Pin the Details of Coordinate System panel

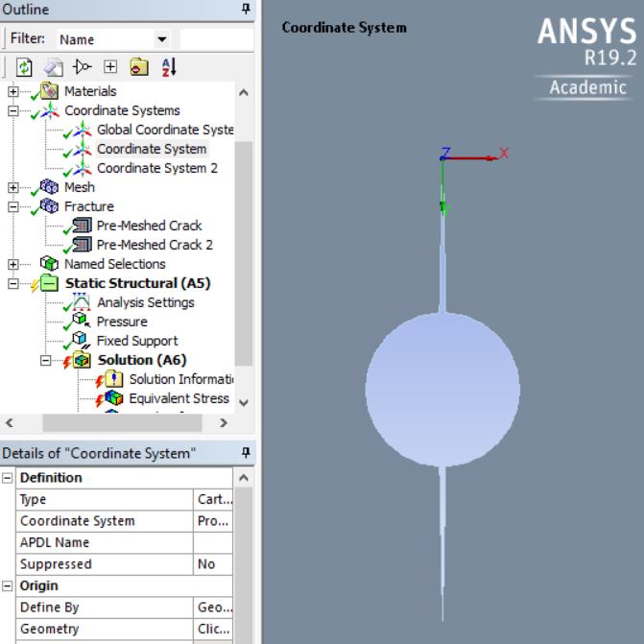(x=246, y=453)
